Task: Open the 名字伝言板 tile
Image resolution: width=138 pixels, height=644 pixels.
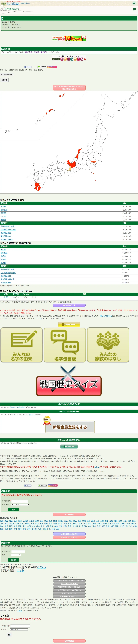Action: pyautogui.click(x=65, y=345)
